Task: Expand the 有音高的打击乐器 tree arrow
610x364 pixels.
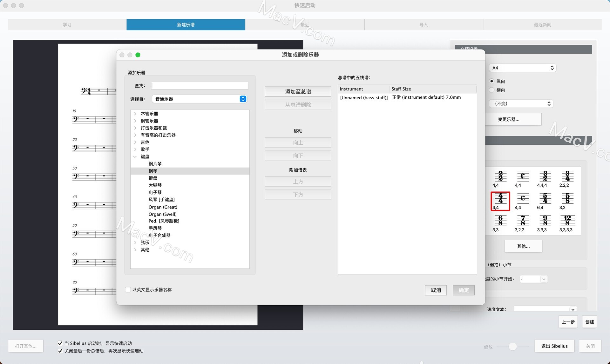Action: pos(135,135)
